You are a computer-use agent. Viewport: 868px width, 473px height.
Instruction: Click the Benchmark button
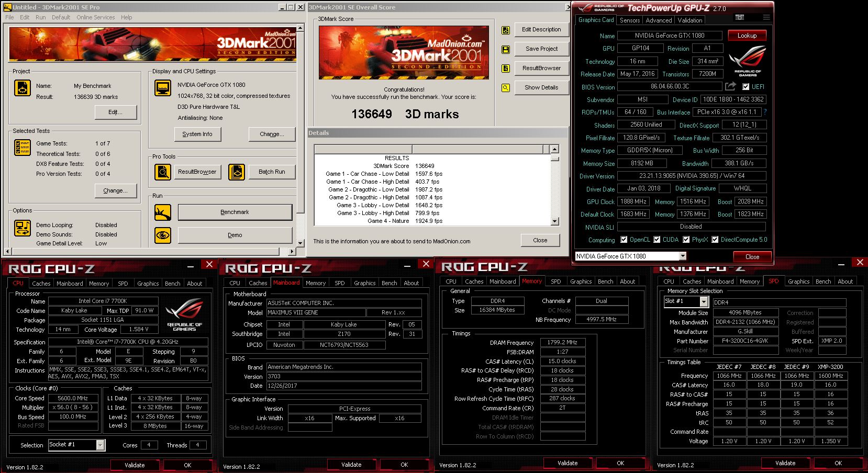click(x=235, y=212)
